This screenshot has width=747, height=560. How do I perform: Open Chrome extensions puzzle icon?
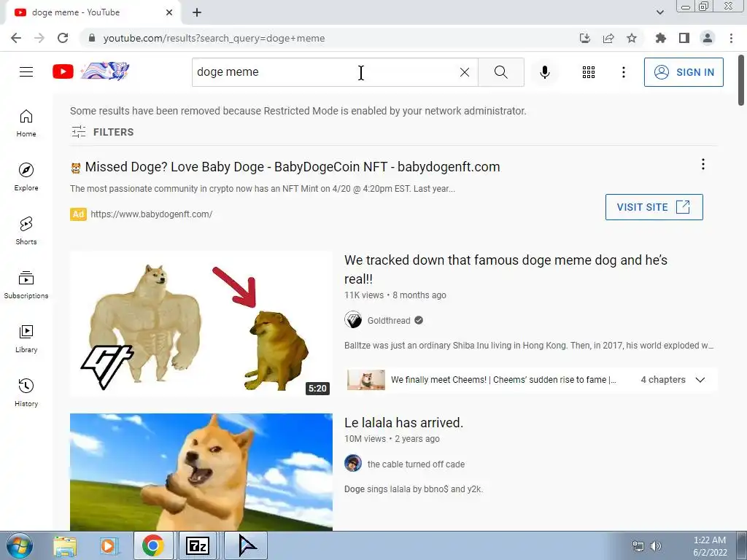pyautogui.click(x=661, y=38)
